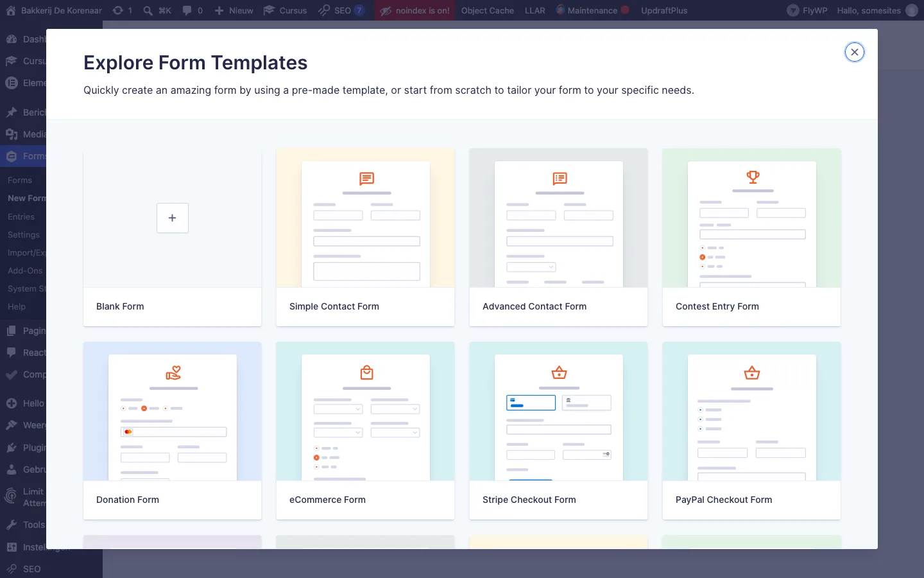
Task: Open UpdraftPlus from the admin bar
Action: click(x=664, y=10)
